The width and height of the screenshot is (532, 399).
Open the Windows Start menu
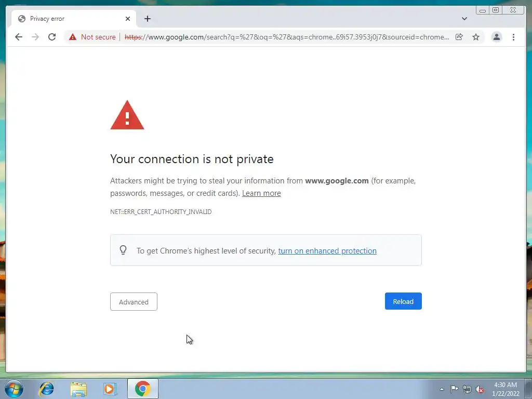[x=14, y=389]
